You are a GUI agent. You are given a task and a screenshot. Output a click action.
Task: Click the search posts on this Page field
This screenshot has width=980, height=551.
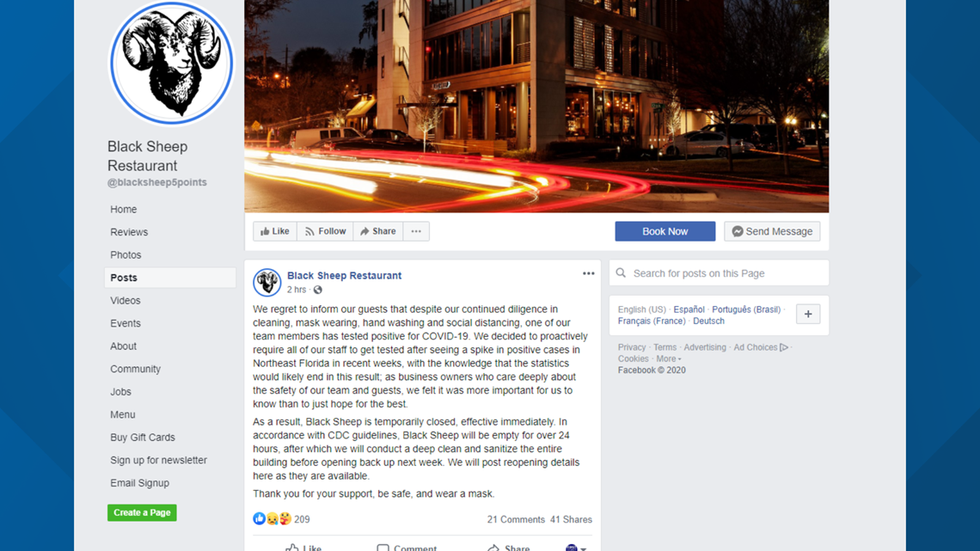tap(719, 273)
